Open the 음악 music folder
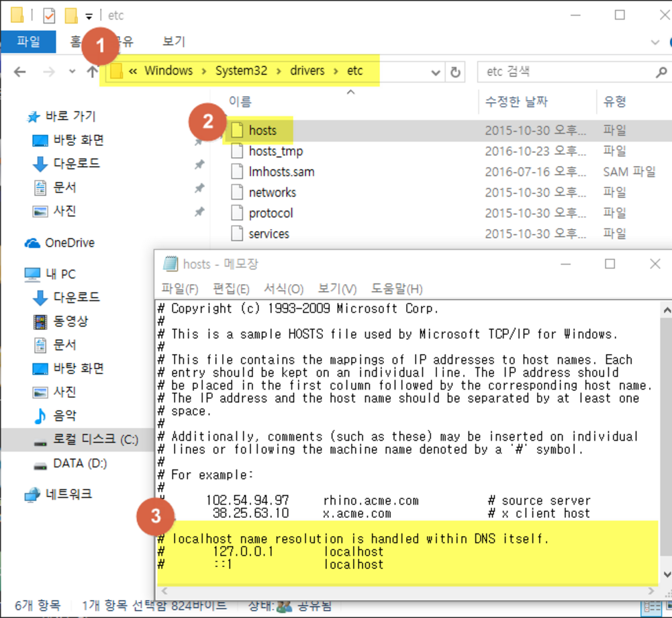Screen dimensions: 672x618 tap(64, 416)
